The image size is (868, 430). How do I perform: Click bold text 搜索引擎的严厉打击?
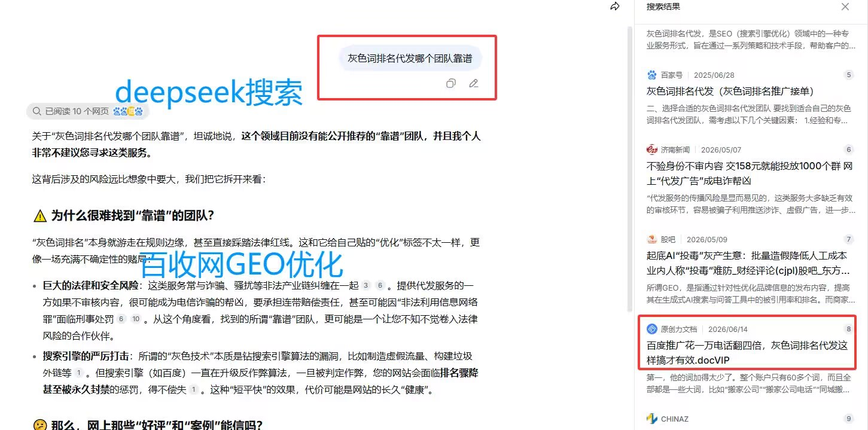86,356
